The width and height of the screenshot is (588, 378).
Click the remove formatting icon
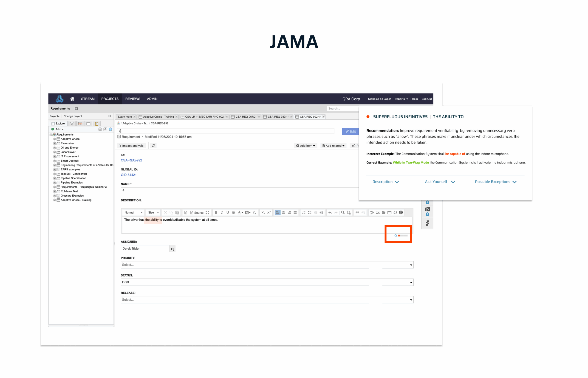(x=254, y=213)
